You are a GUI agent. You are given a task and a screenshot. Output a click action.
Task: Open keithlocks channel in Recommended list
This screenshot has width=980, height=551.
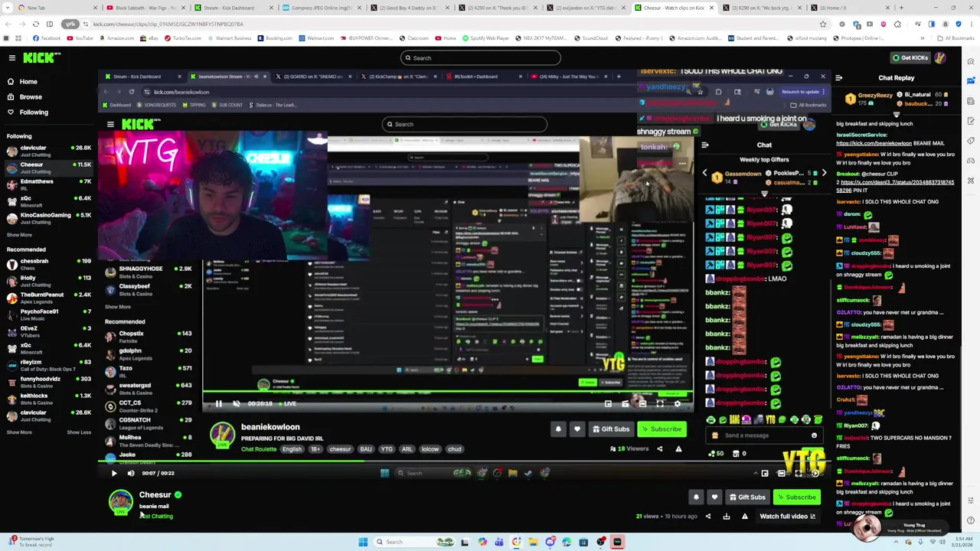click(49, 399)
